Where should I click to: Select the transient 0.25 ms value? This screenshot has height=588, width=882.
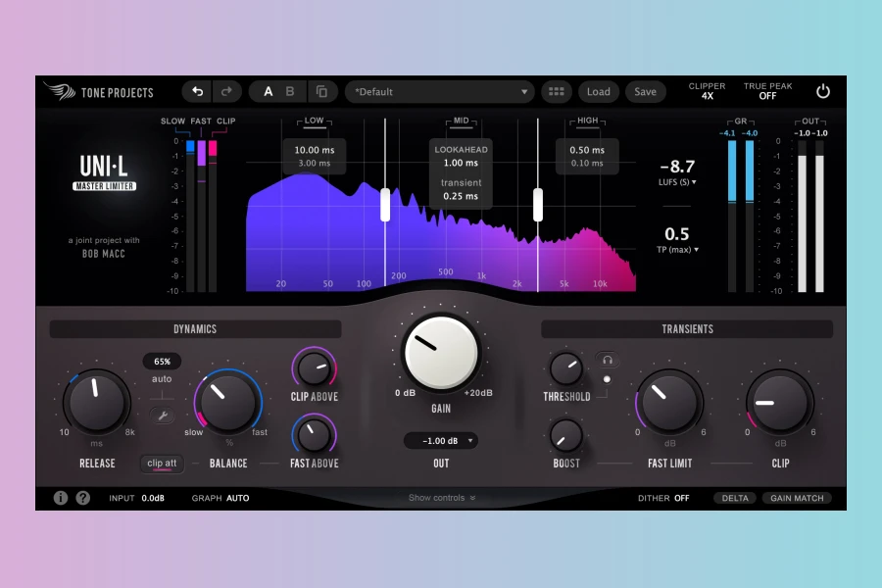pos(461,196)
